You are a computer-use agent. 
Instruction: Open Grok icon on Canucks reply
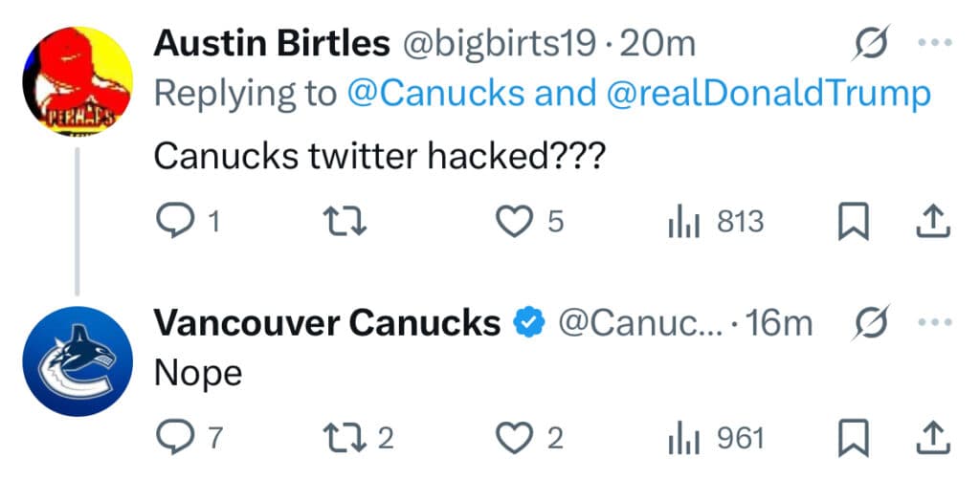pos(873,323)
